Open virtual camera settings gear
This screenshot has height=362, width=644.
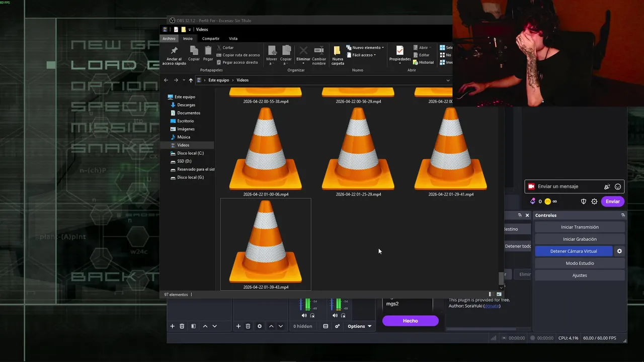pyautogui.click(x=619, y=251)
